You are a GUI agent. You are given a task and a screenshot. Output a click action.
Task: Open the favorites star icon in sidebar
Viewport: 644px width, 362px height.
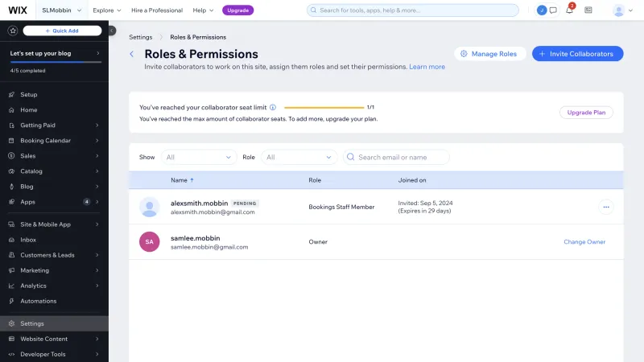click(x=13, y=31)
